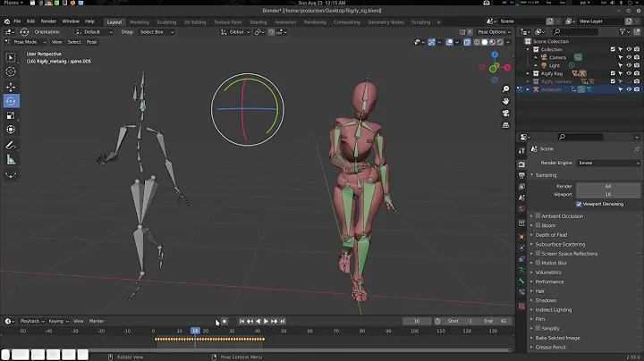Click the Render samples value field
The width and height of the screenshot is (644, 361).
(608, 186)
